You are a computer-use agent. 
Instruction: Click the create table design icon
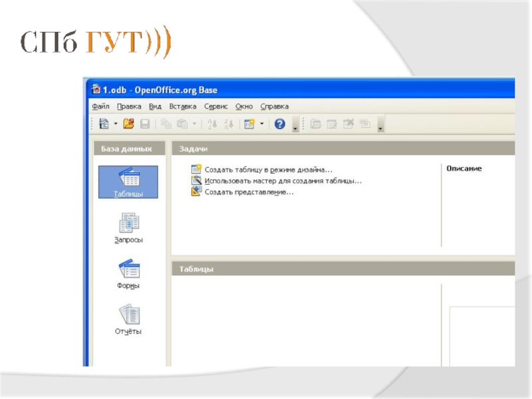(x=196, y=169)
